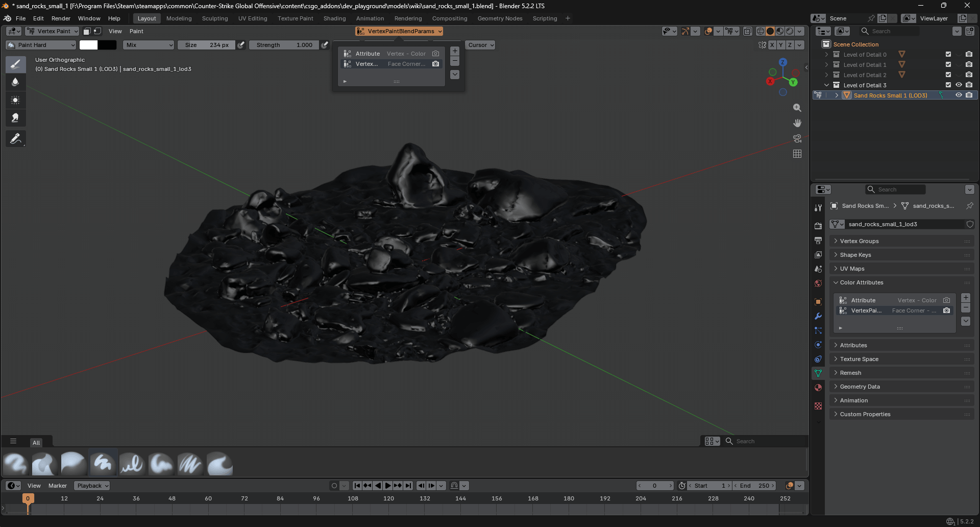Open the Material properties tab
Screen dimensions: 980x527
click(x=818, y=388)
